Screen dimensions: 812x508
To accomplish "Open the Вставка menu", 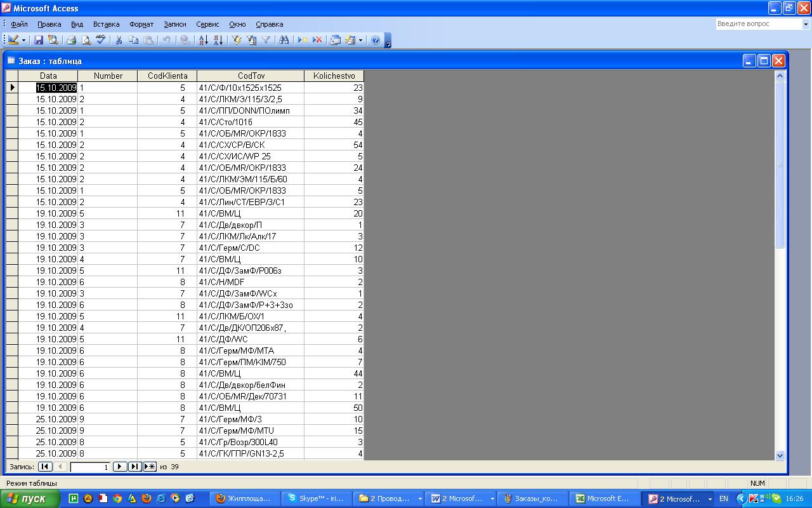I will click(106, 24).
